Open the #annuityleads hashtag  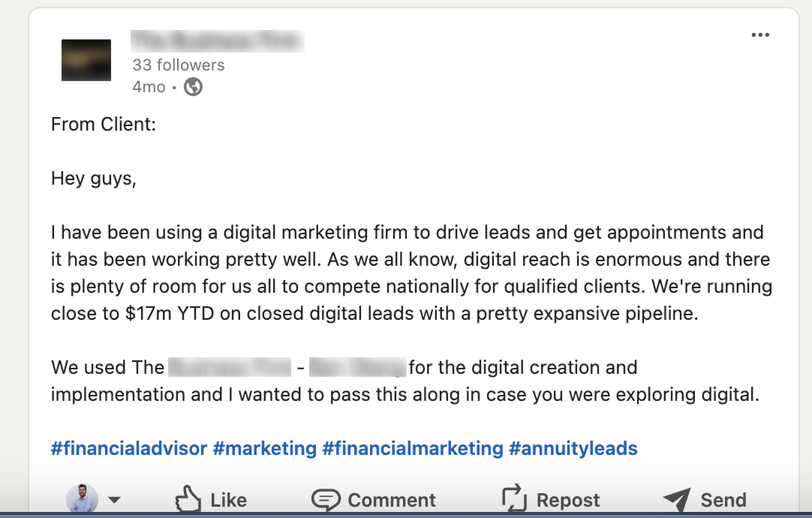pos(573,448)
